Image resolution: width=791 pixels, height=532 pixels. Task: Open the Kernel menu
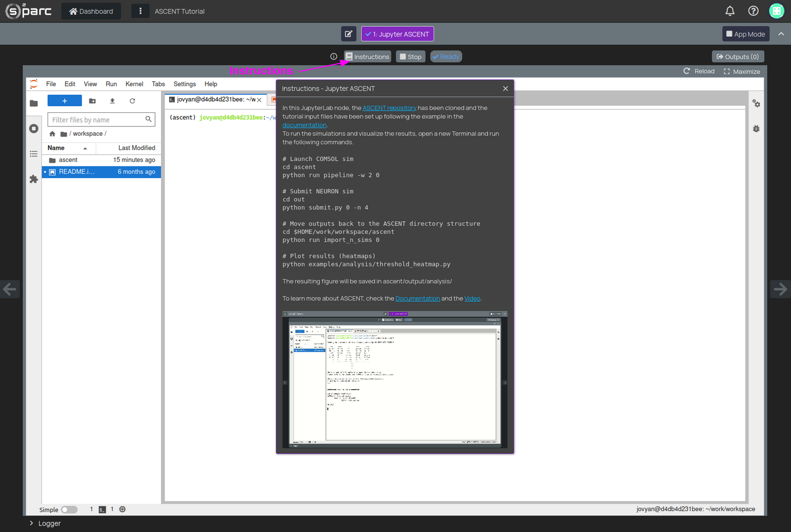pyautogui.click(x=134, y=84)
